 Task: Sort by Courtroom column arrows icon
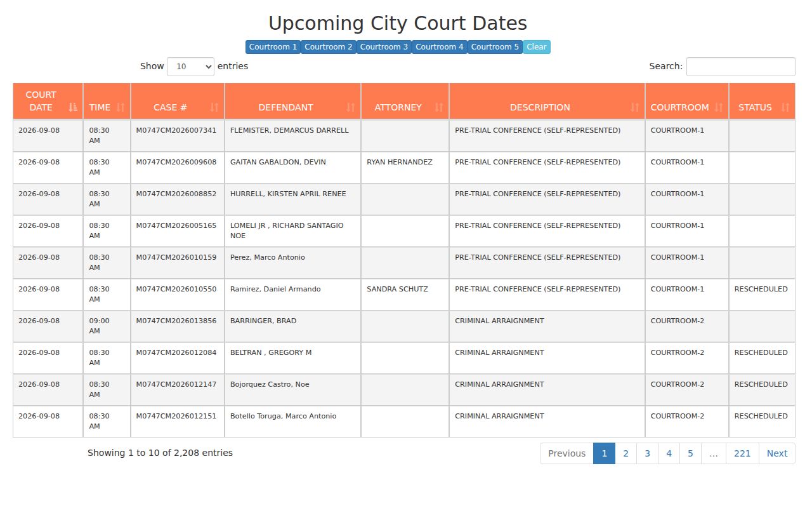click(x=719, y=107)
